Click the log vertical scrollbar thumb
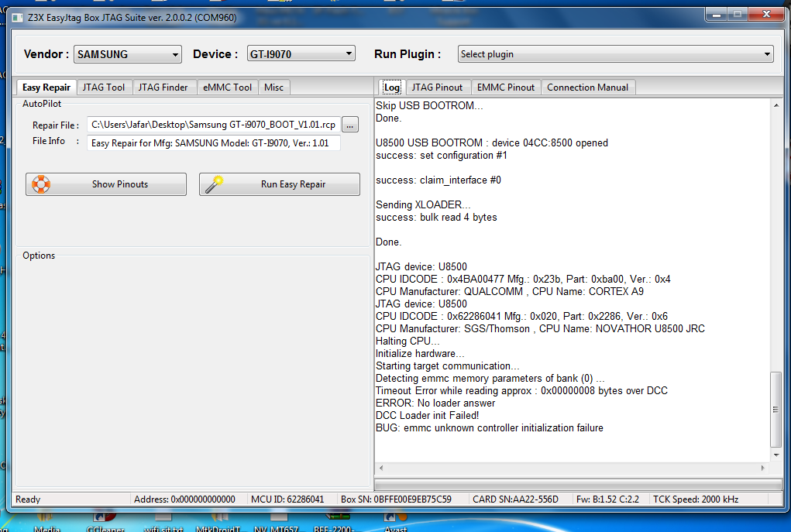Image resolution: width=791 pixels, height=532 pixels. (776, 410)
